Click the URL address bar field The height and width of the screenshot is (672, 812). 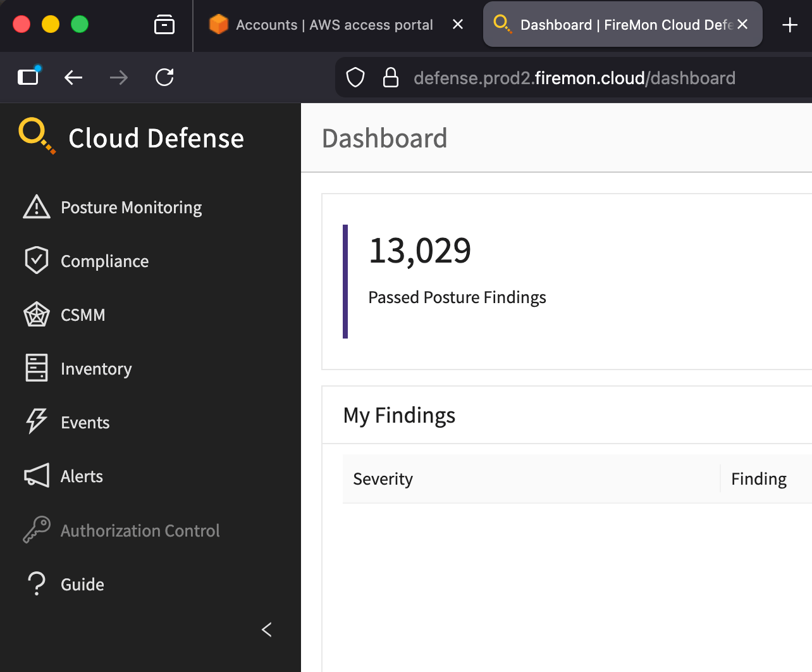pyautogui.click(x=574, y=78)
